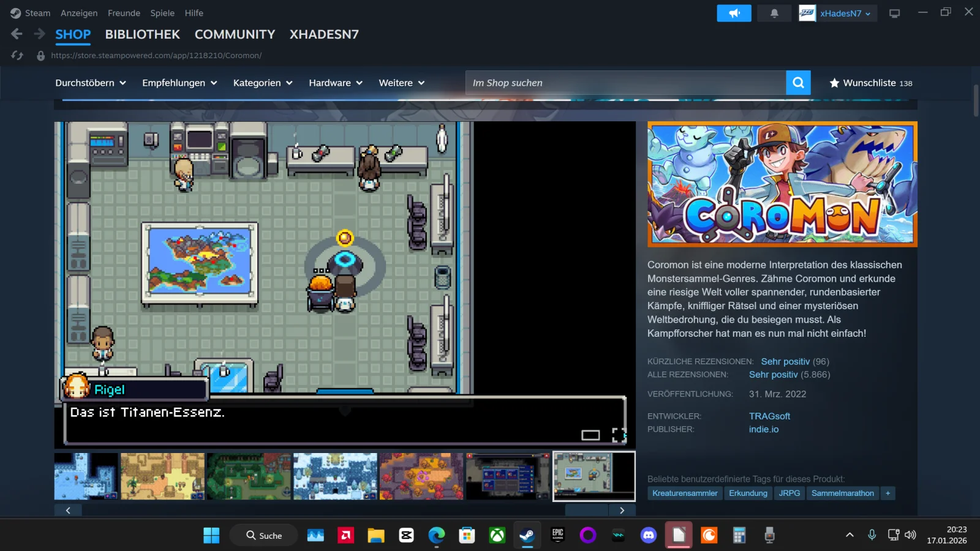Open the Hardware dropdown
Viewport: 980px width, 551px height.
(336, 83)
